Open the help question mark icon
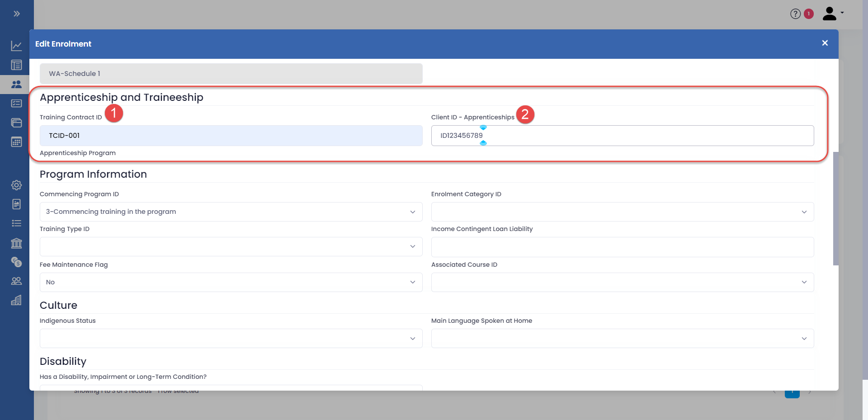Screen dimensions: 868x420 coord(795,14)
